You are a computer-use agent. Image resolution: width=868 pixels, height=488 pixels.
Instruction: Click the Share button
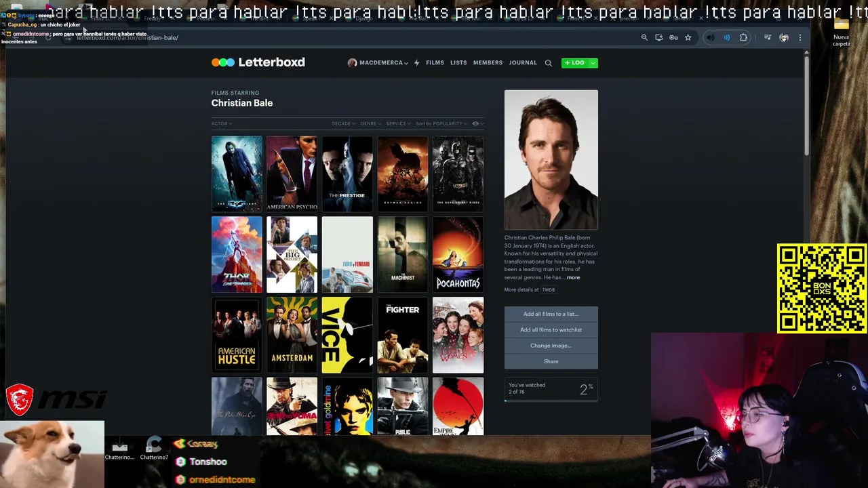(551, 361)
